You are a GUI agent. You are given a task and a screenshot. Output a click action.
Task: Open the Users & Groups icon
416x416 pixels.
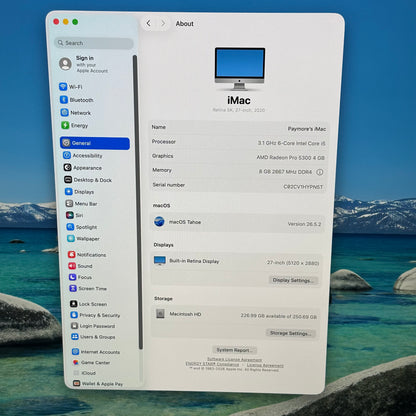(x=75, y=337)
